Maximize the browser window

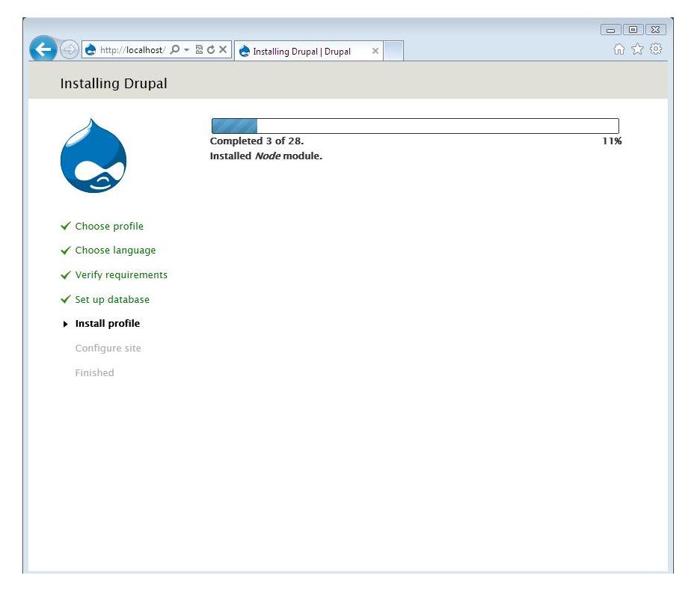click(x=633, y=30)
